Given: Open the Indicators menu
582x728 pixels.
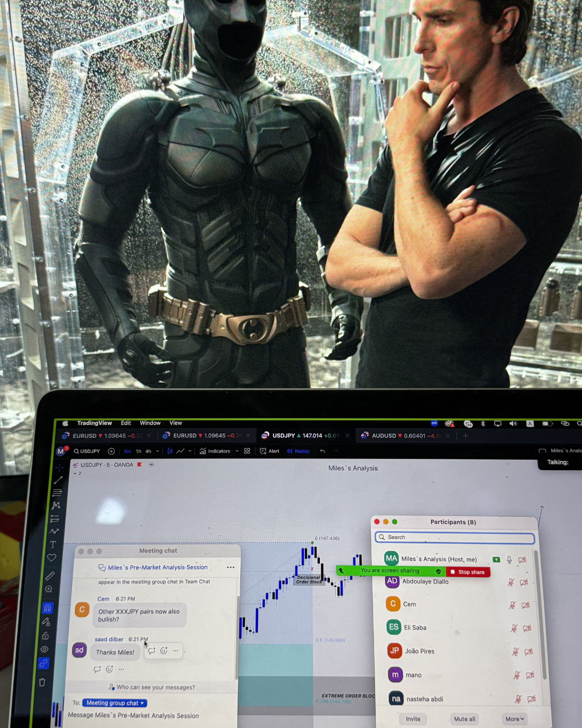Looking at the screenshot, I should pyautogui.click(x=215, y=451).
